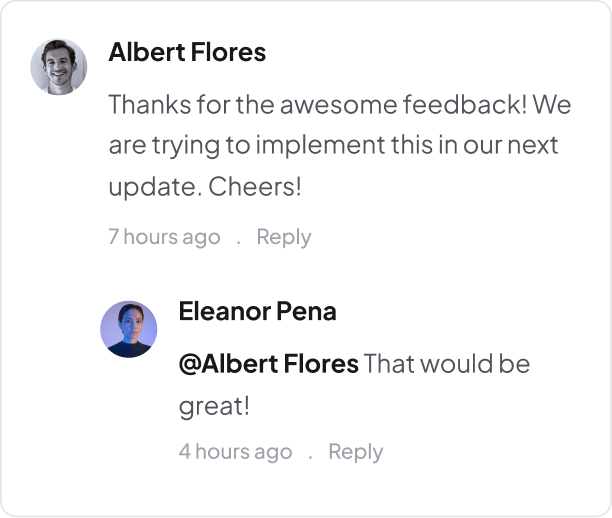This screenshot has height=518, width=612.
Task: Click the 4 hours ago timestamp
Action: pos(235,452)
